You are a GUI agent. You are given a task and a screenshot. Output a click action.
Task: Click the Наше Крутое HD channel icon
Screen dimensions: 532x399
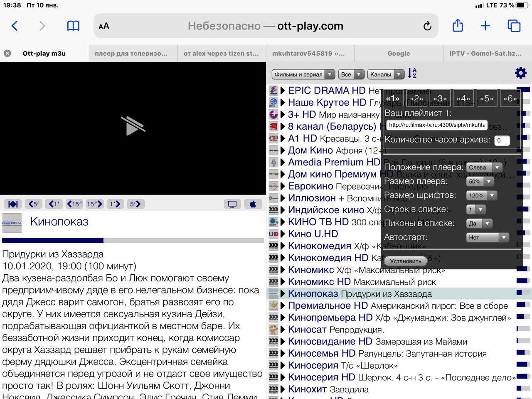click(x=273, y=103)
